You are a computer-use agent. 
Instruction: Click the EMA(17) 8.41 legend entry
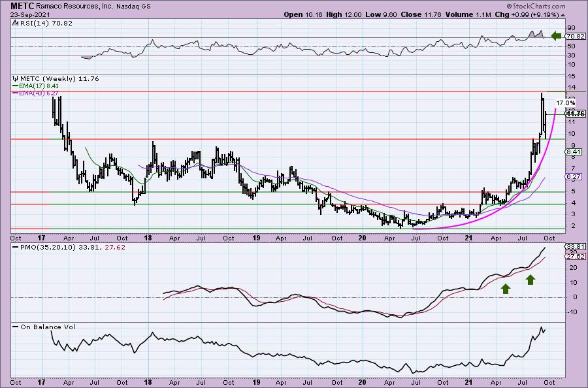pos(36,86)
